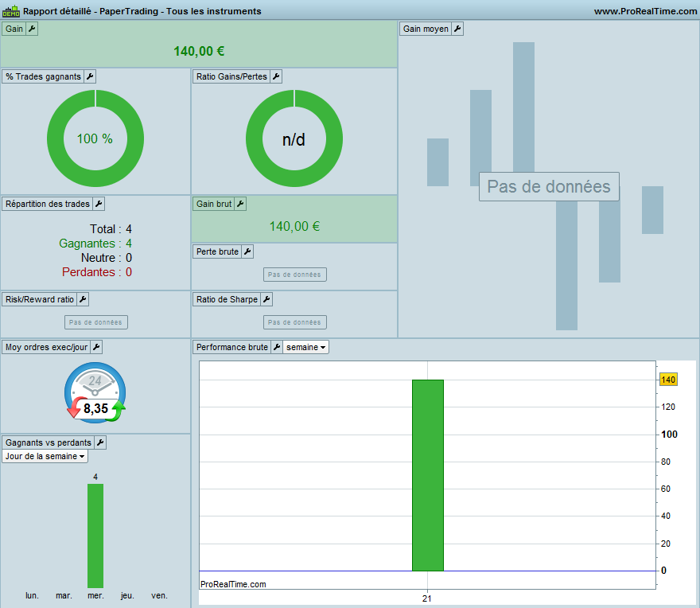
Task: Expand the semaine period dropdown
Action: [x=305, y=347]
